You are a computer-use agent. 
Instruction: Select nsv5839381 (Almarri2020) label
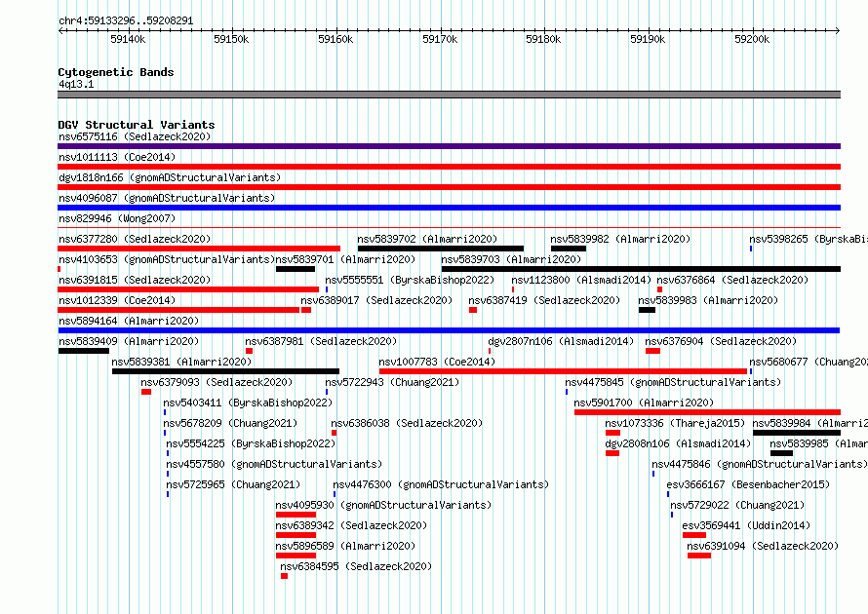click(x=181, y=362)
